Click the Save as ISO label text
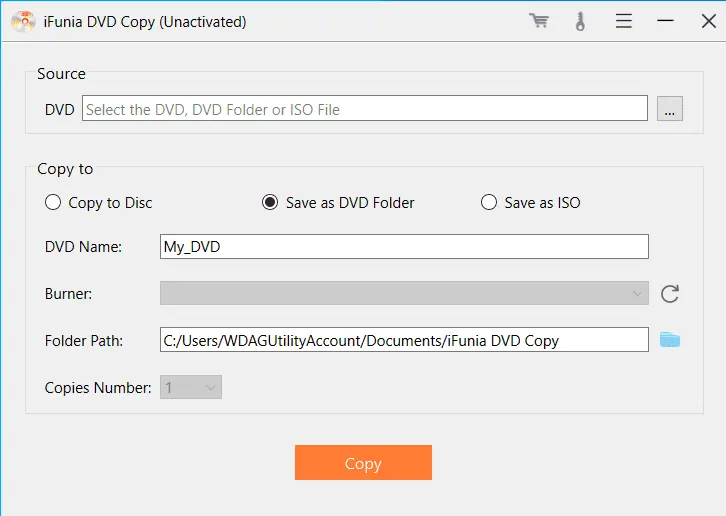The width and height of the screenshot is (726, 516). coord(542,203)
